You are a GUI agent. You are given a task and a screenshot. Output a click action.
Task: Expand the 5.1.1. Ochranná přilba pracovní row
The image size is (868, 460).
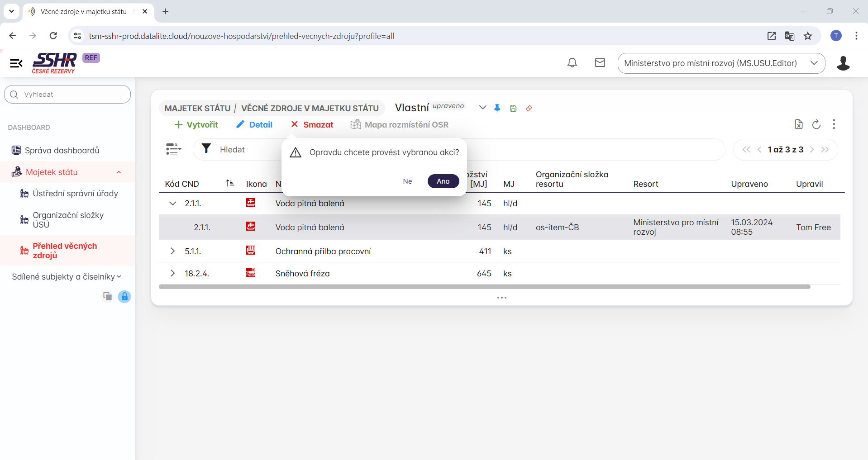[x=172, y=251]
